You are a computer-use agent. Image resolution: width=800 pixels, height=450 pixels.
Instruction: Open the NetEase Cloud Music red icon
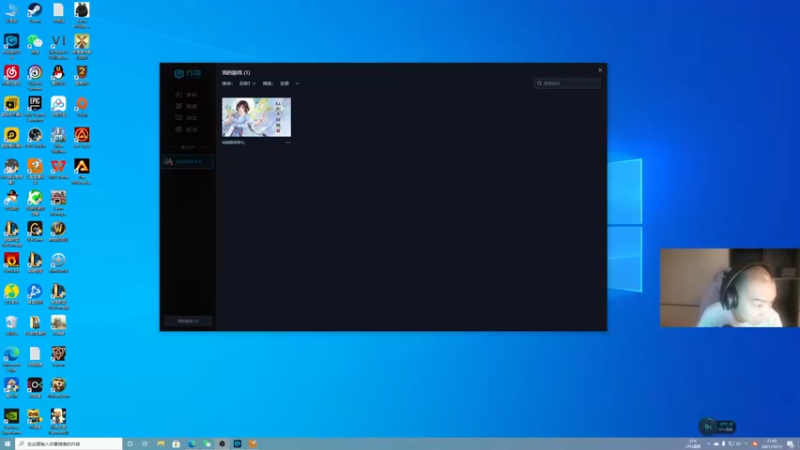point(11,75)
